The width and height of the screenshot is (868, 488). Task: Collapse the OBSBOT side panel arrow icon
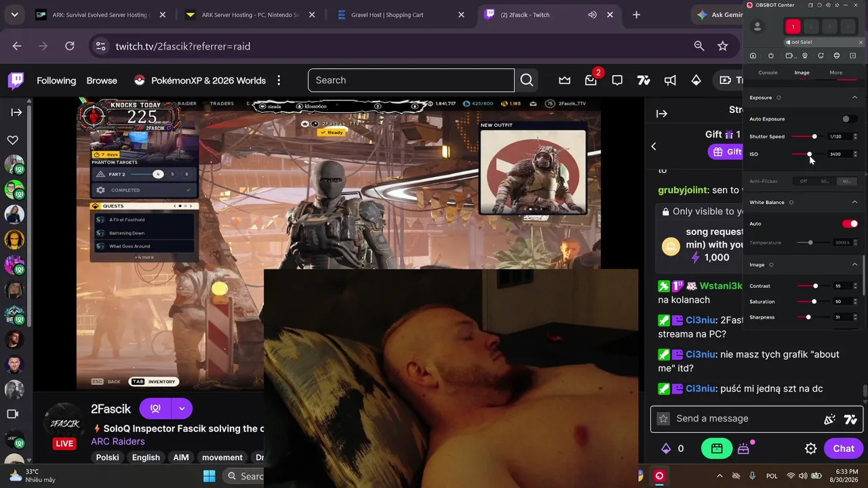click(853, 56)
